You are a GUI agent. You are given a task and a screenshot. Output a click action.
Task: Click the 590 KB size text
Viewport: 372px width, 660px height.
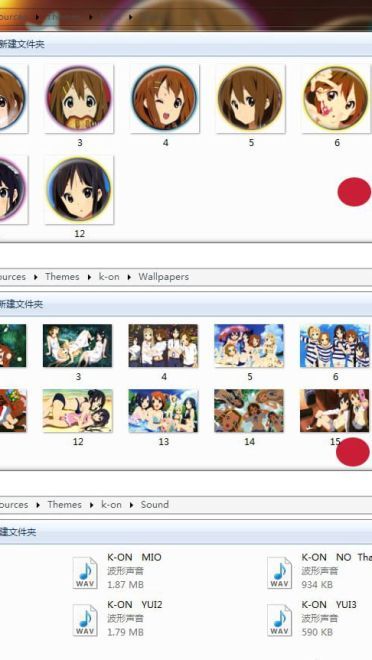[317, 632]
